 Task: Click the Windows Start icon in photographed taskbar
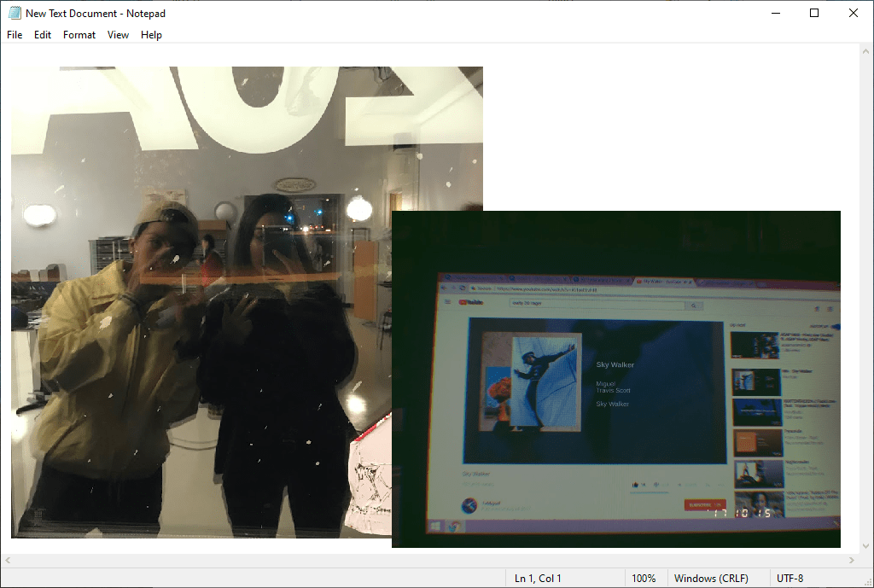coord(434,527)
